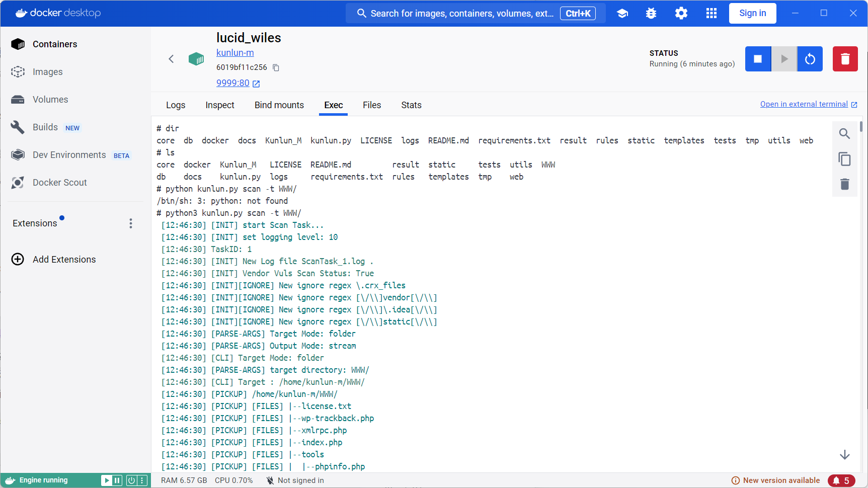
Task: Open the Learning center graduation cap icon
Action: point(622,14)
